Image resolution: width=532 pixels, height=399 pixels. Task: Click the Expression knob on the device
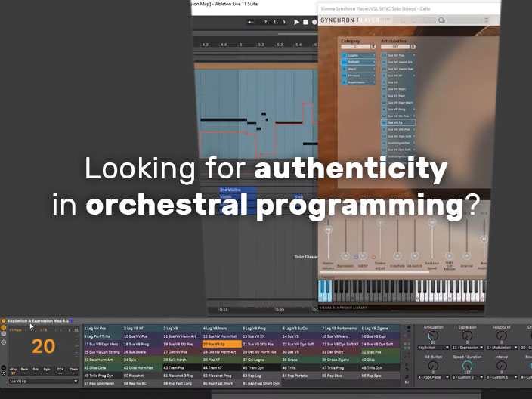(x=467, y=336)
